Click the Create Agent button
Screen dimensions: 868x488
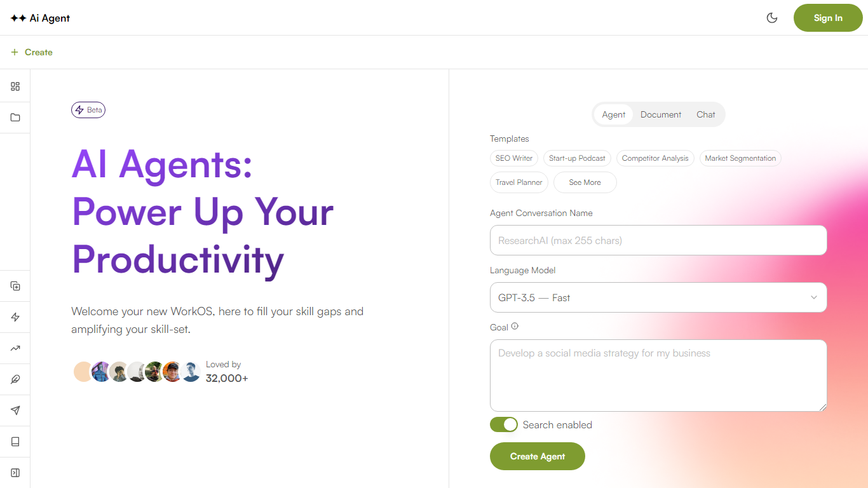coord(537,456)
